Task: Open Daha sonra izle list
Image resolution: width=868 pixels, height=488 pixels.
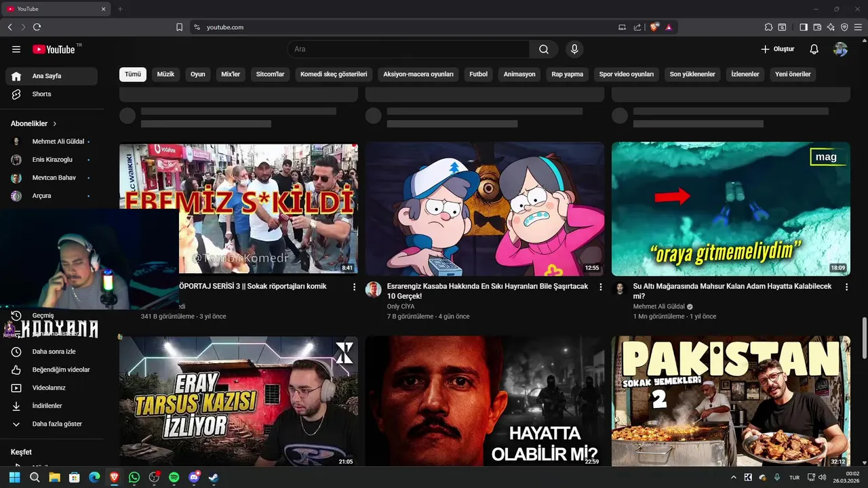Action: click(52, 352)
